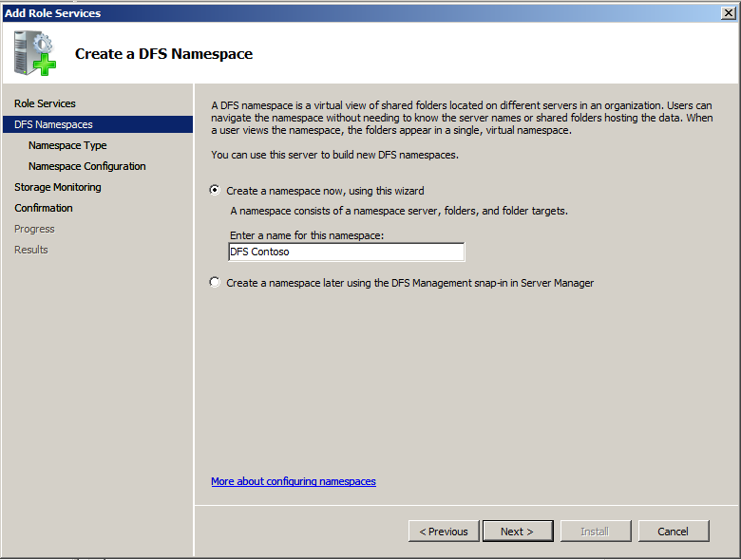Click the grayed-out Install button

596,532
